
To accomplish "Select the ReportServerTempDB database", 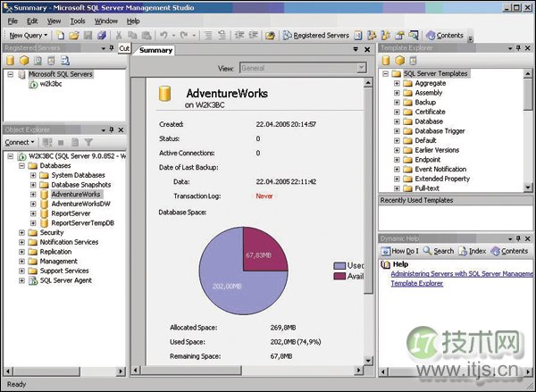I will (x=83, y=223).
